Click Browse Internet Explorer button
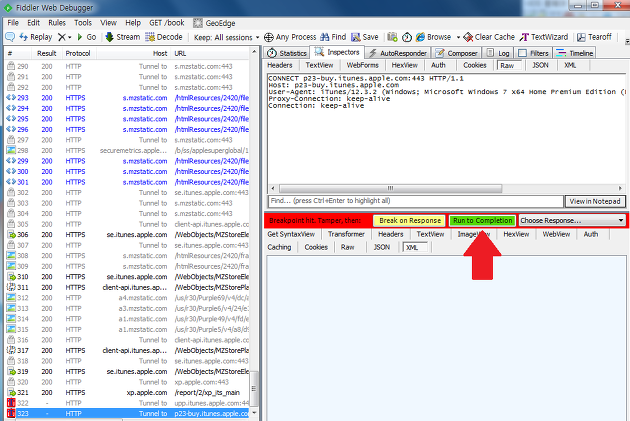 coord(434,37)
